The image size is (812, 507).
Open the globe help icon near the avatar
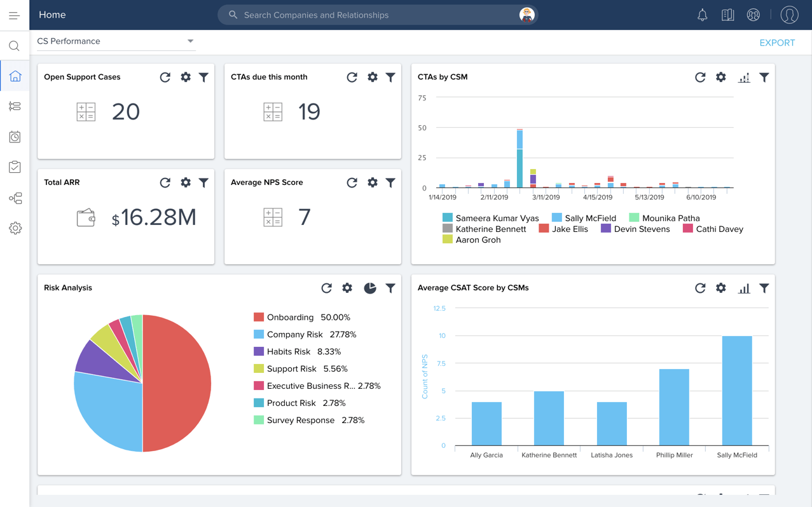coord(753,14)
